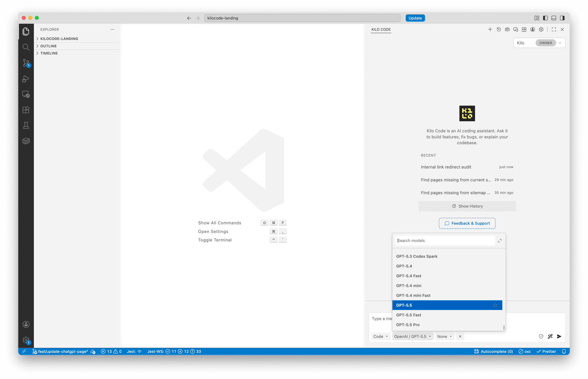Select GPT-5.3 Codex Spark model

447,256
